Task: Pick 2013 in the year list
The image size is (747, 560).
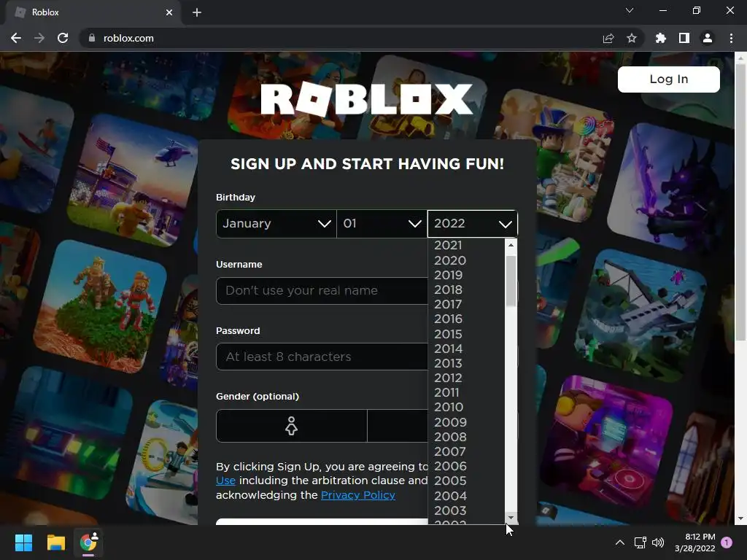Action: 466,363
